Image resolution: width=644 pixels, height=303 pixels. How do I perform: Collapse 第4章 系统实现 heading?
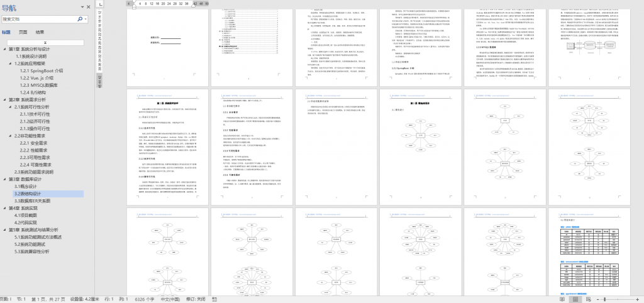coord(4,208)
